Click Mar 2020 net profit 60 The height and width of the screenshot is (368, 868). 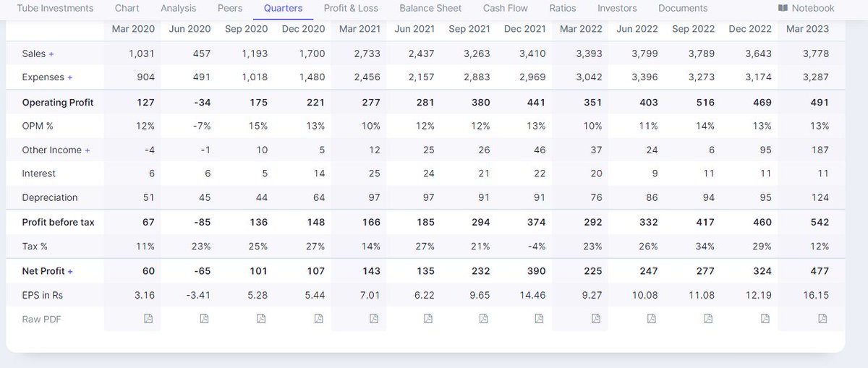pos(148,271)
